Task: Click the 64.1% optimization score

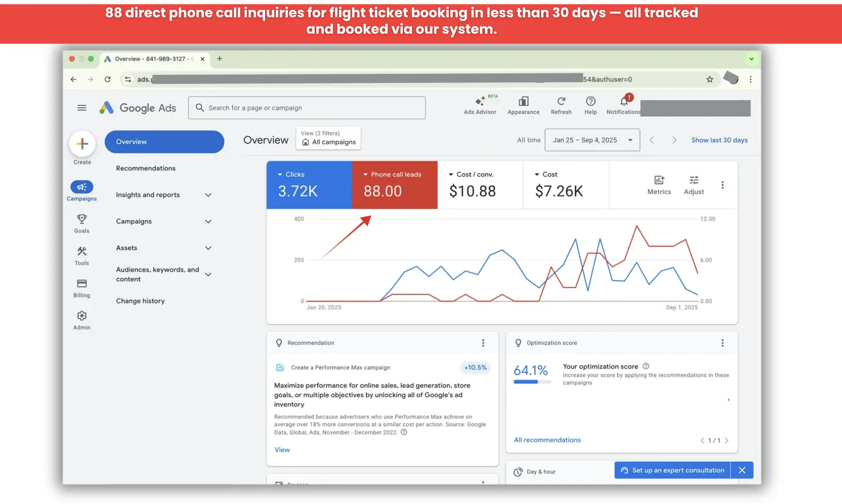Action: pos(531,371)
